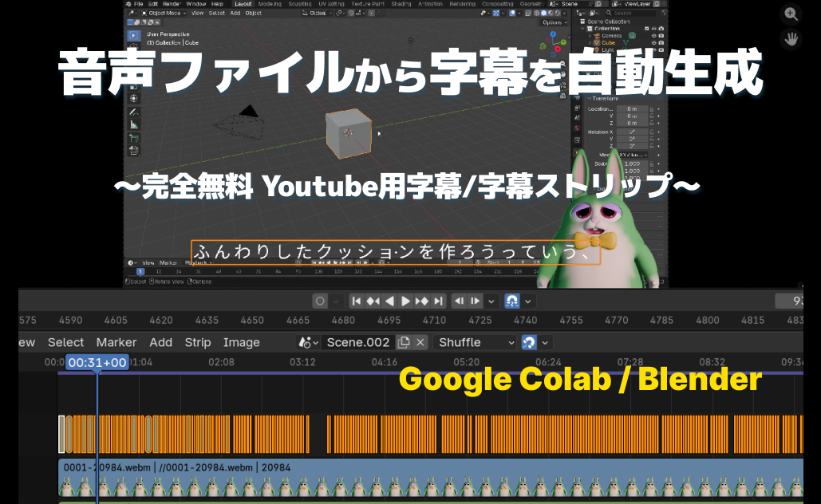Expand the Object Mode dropdown

pyautogui.click(x=164, y=13)
